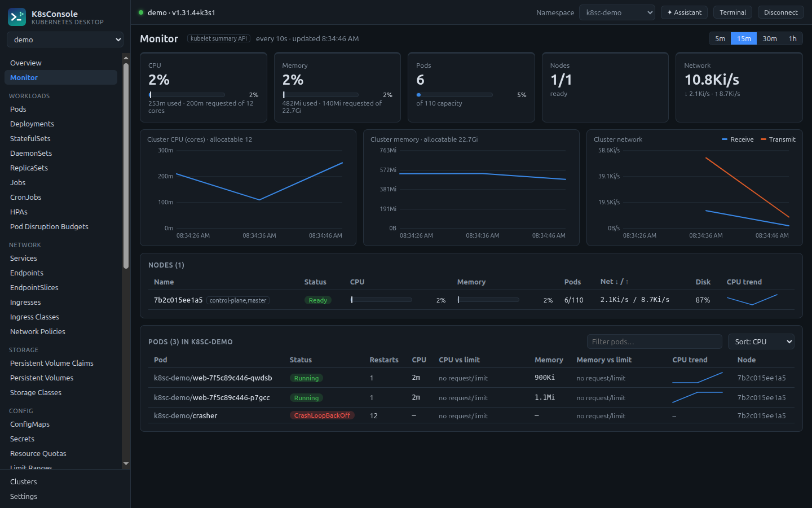The image size is (812, 508).
Task: Go to Overview in the sidebar
Action: 61,63
